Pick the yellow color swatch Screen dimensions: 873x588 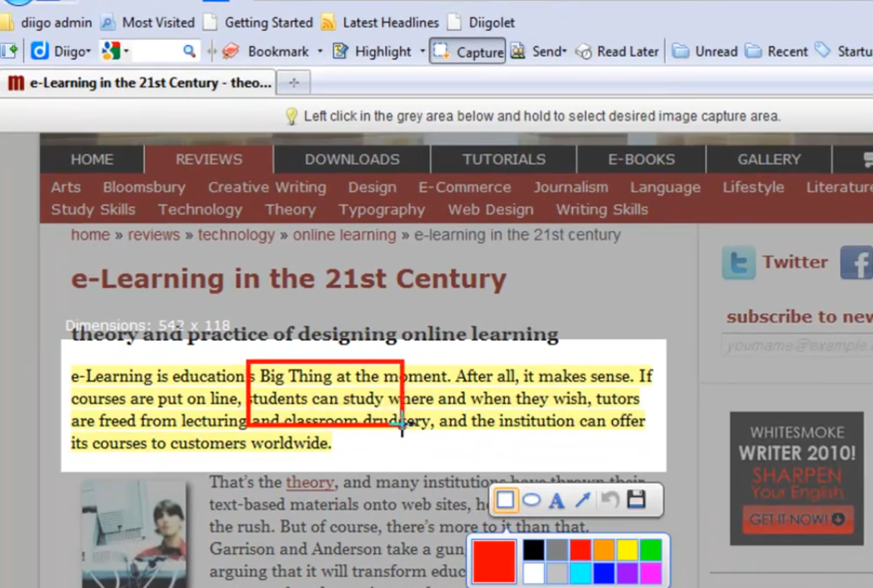coord(627,551)
